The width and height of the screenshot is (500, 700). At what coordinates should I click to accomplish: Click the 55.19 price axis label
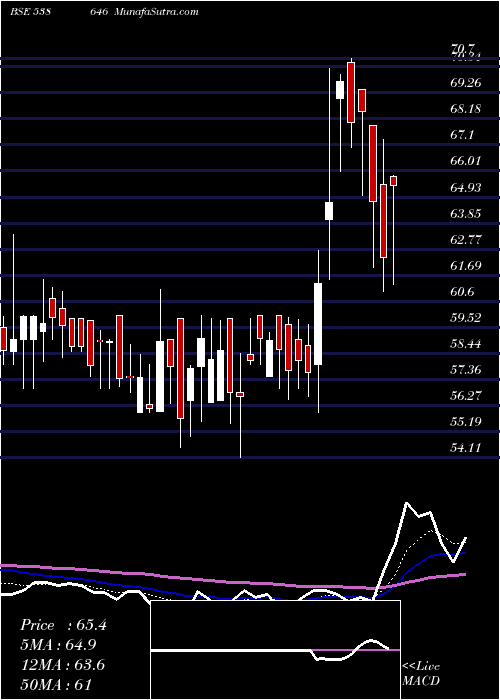[x=466, y=421]
